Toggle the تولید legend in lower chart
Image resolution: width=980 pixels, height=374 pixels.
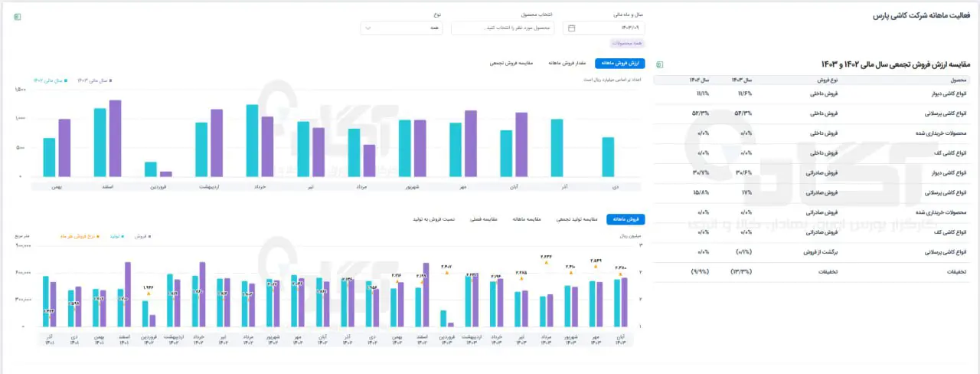pos(116,237)
